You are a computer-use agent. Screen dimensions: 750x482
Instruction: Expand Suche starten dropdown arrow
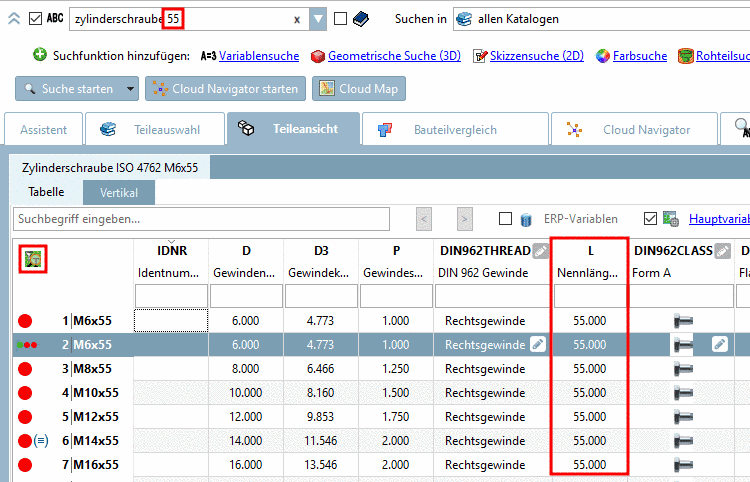coord(131,89)
